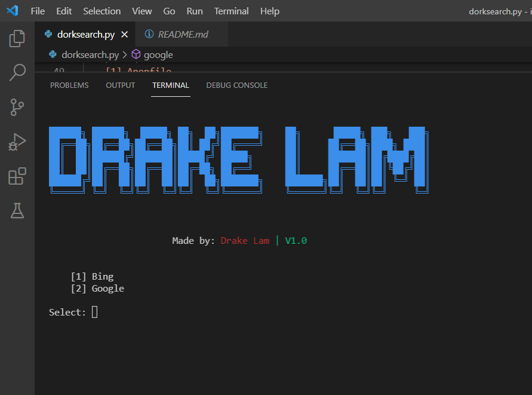532x395 pixels.
Task: Open the Source Control view
Action: pos(17,108)
